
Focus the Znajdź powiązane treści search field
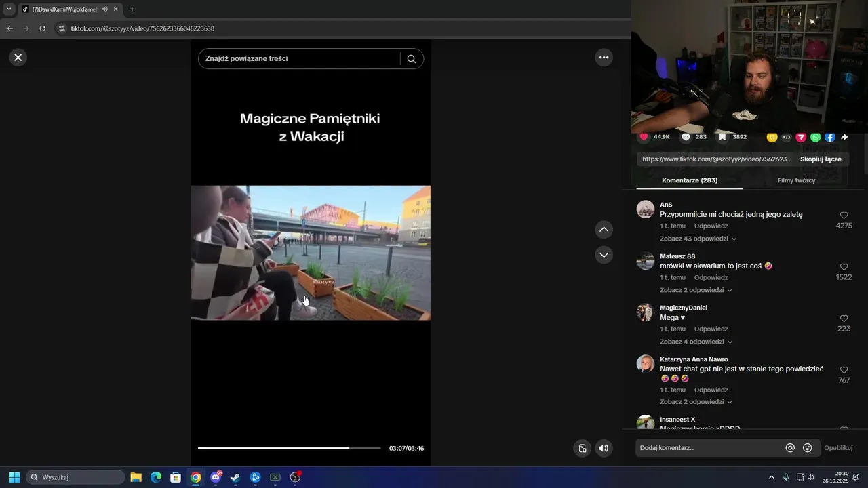[300, 59]
